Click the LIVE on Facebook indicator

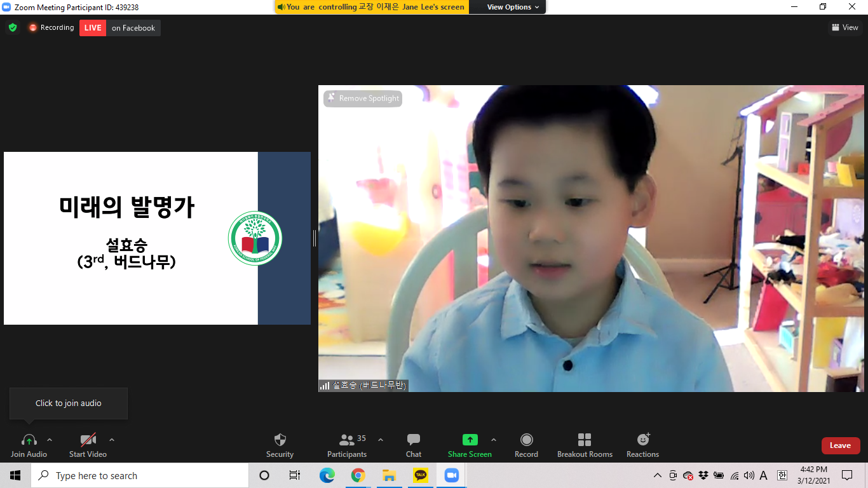120,28
